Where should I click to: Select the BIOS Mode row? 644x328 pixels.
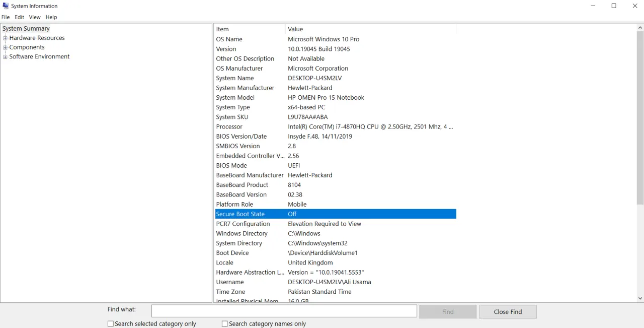coord(335,166)
